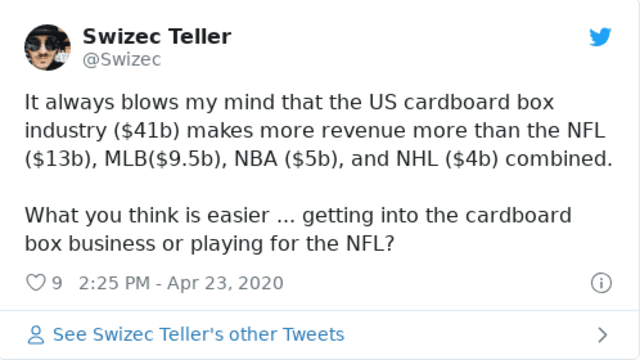Click the like count number 9

pos(57,283)
